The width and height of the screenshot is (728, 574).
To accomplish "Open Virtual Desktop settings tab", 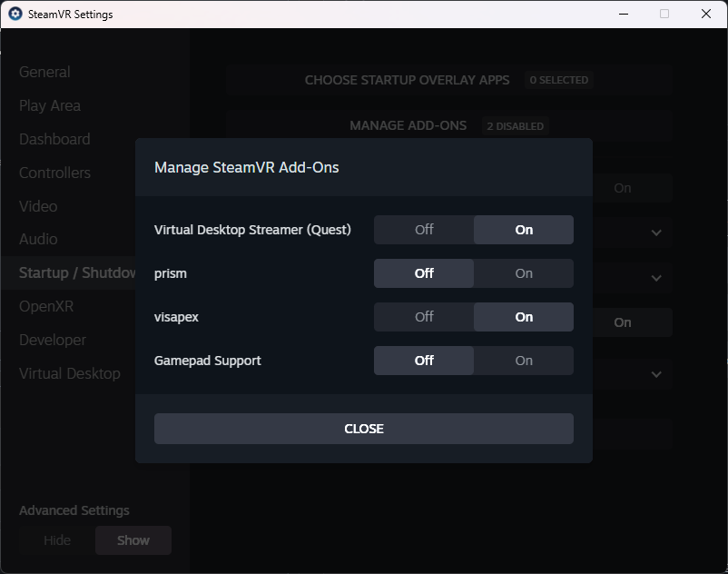I will tap(70, 373).
